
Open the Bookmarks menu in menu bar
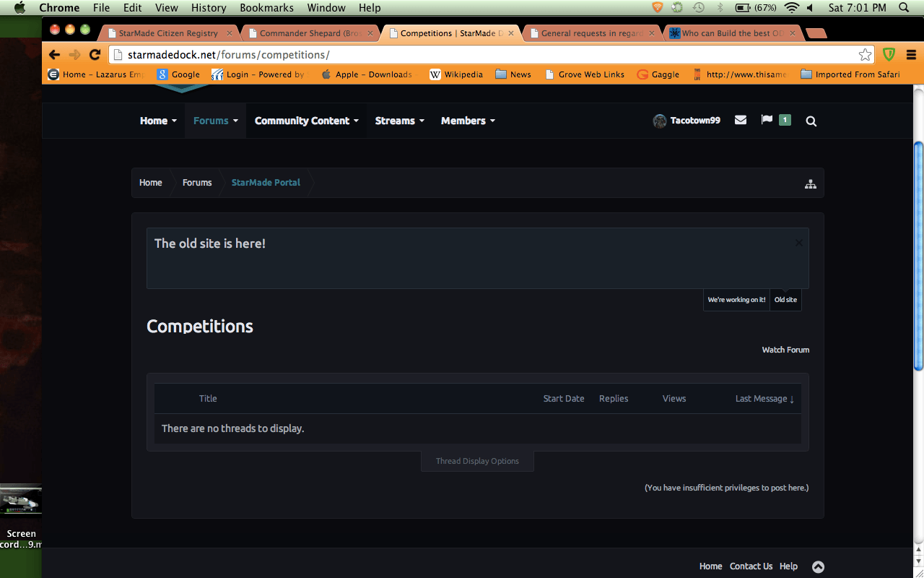[x=266, y=8]
